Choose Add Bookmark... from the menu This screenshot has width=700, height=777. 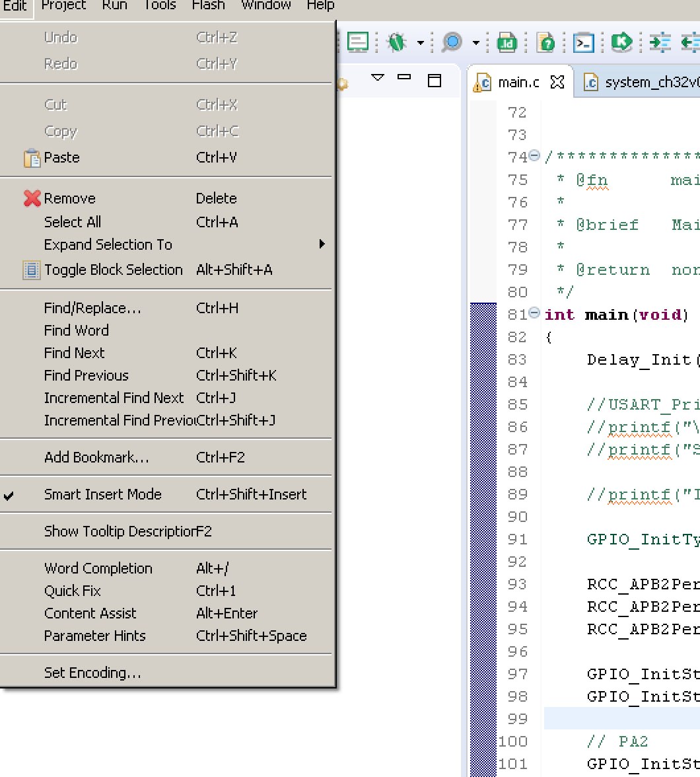[166, 457]
